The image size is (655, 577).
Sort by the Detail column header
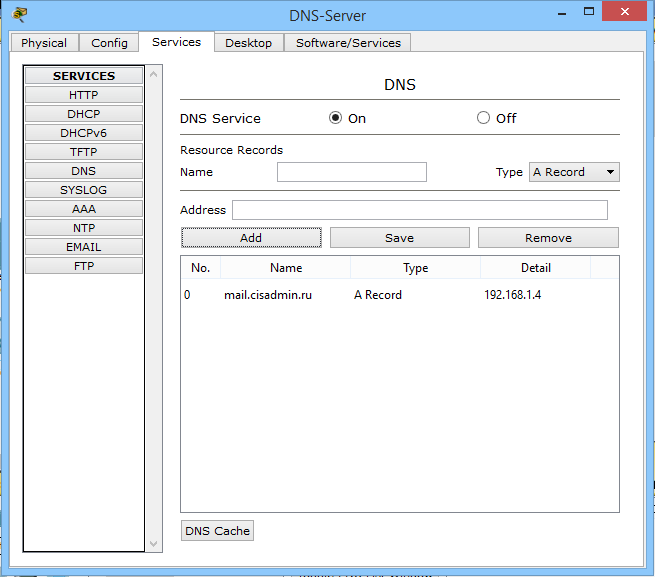(x=536, y=268)
